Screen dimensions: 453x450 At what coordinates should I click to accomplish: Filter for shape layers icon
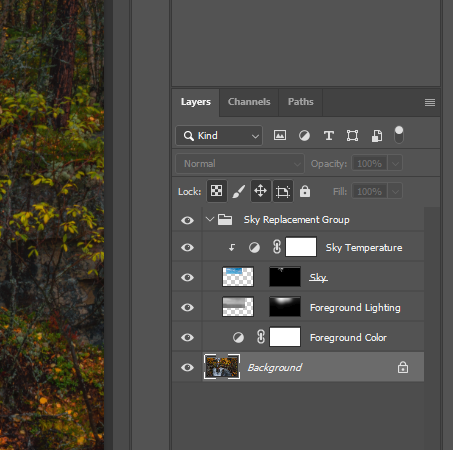(x=352, y=135)
